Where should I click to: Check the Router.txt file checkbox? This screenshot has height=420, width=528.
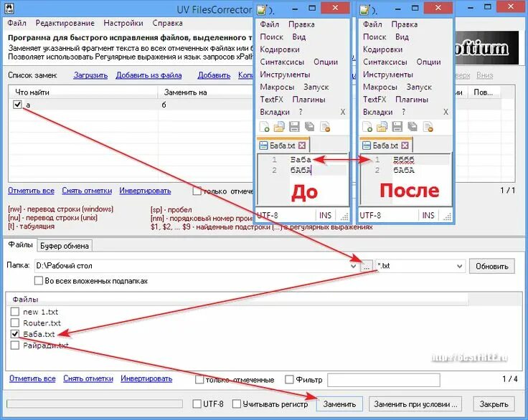(15, 323)
